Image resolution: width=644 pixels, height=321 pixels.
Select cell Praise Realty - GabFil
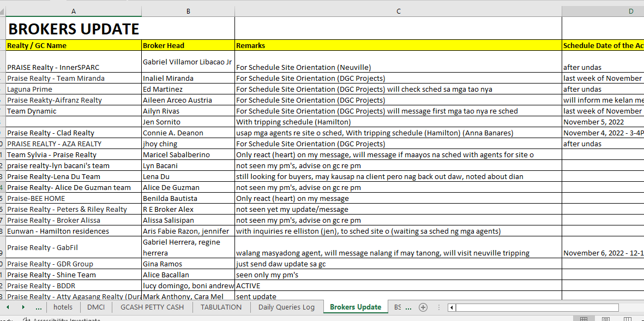[74, 247]
